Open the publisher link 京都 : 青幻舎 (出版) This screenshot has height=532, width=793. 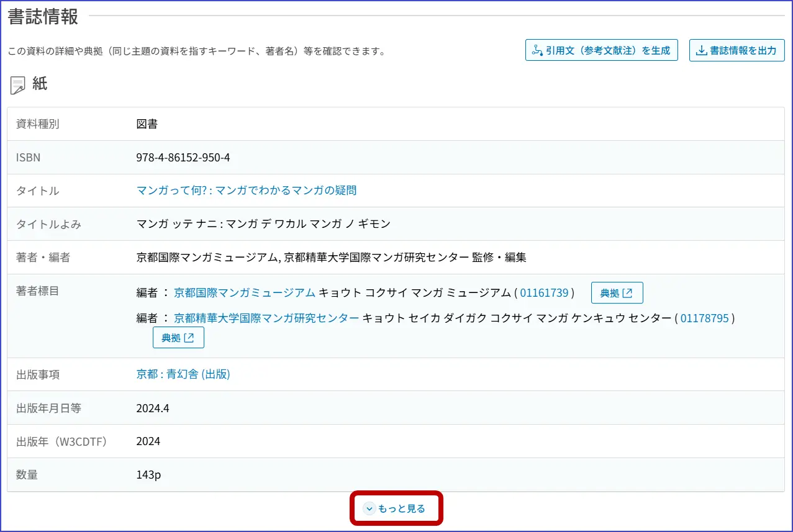click(x=183, y=374)
